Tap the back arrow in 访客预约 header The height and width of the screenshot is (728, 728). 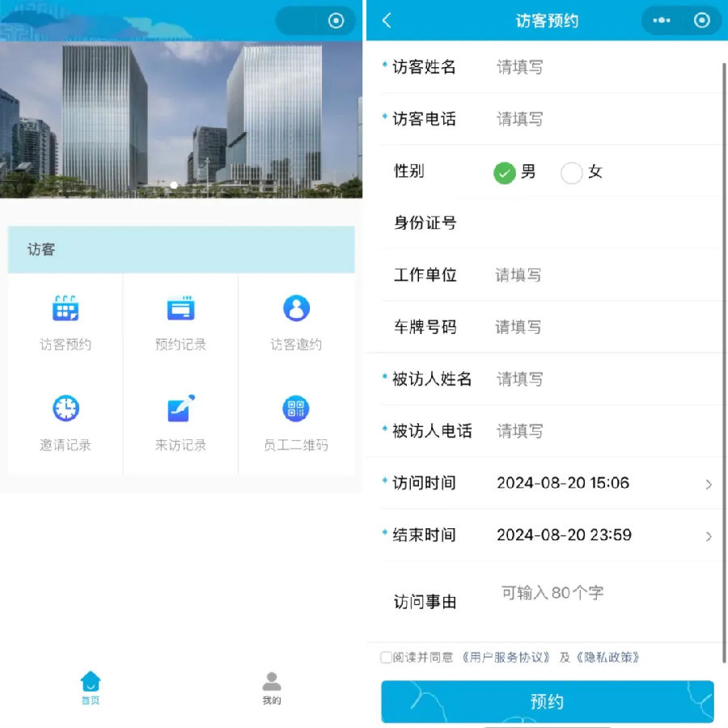click(x=387, y=21)
